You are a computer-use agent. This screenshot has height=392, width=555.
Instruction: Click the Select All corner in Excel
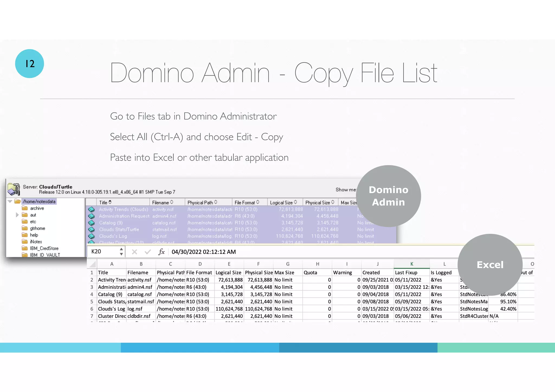[92, 264]
